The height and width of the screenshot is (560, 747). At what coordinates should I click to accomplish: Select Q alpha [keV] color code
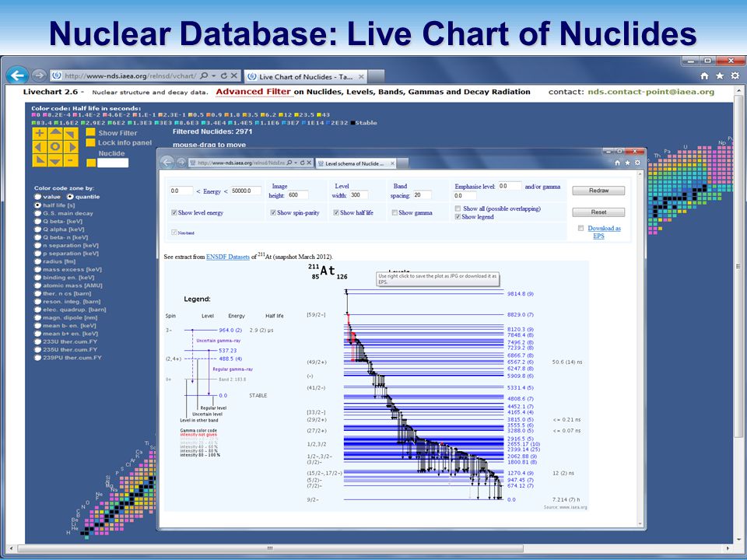(37, 229)
